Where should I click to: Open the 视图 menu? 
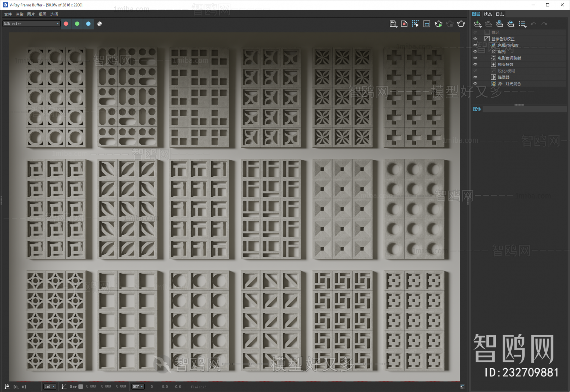tap(42, 14)
